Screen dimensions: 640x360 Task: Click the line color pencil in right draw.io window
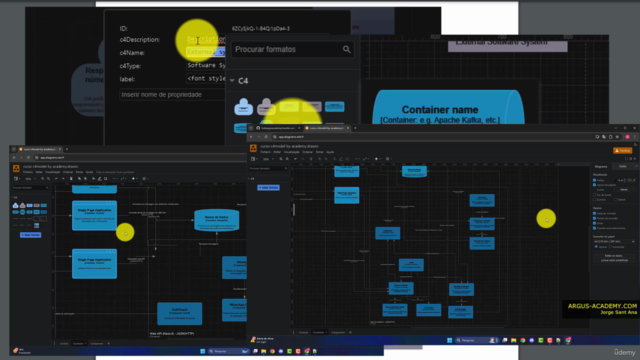point(341,159)
